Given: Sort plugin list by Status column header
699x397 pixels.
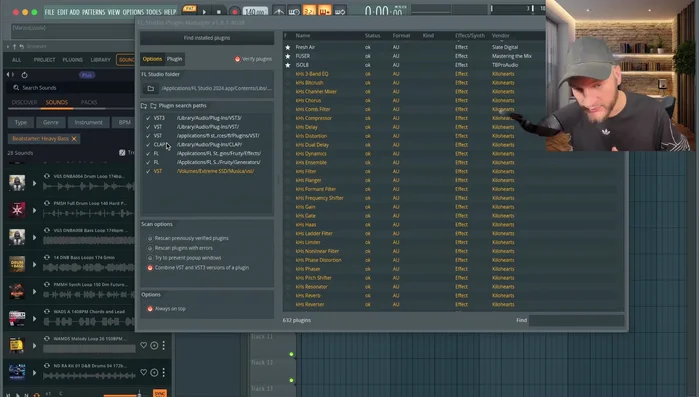Looking at the screenshot, I should (x=372, y=36).
